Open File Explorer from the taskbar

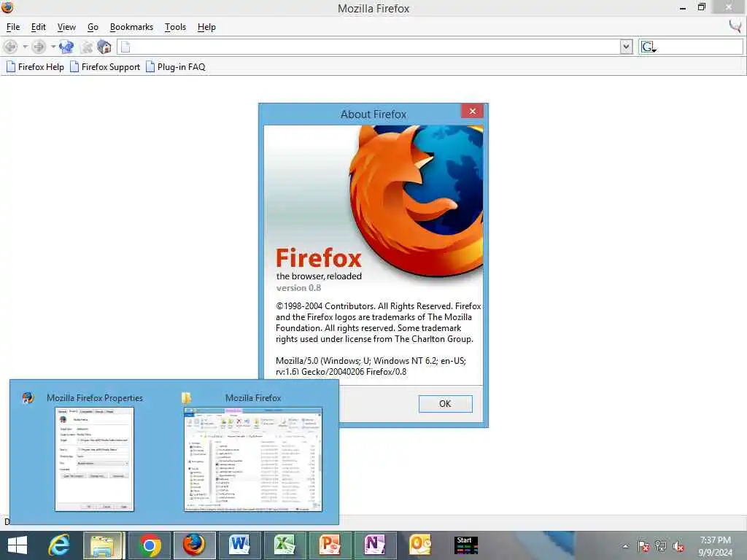[x=104, y=545]
